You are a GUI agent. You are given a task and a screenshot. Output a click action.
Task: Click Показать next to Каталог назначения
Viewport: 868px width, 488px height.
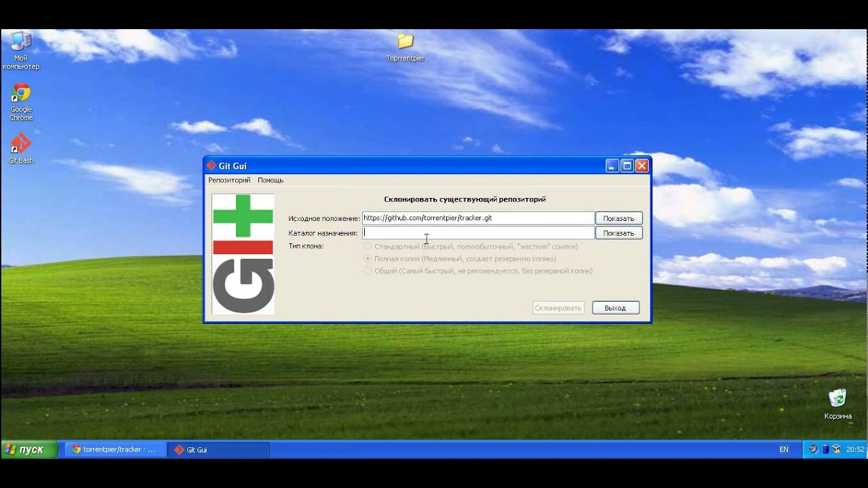click(618, 232)
